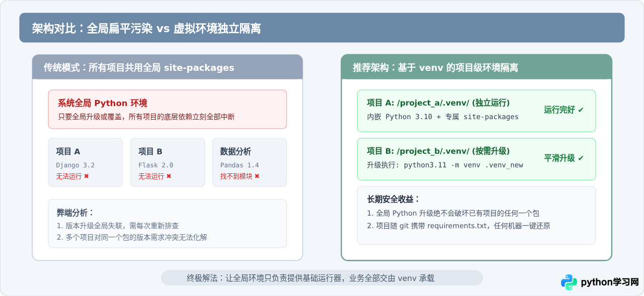The height and width of the screenshot is (296, 644).
Task: Click the Django 3.2 text
Action: 75,165
